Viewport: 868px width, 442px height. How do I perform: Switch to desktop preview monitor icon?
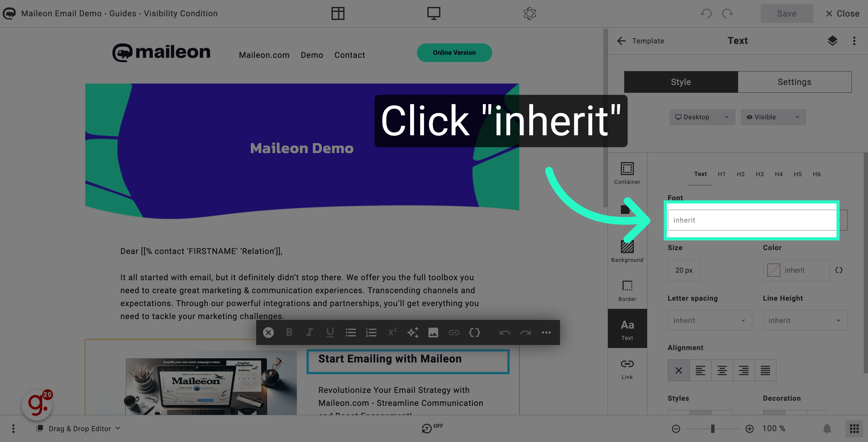coord(434,14)
